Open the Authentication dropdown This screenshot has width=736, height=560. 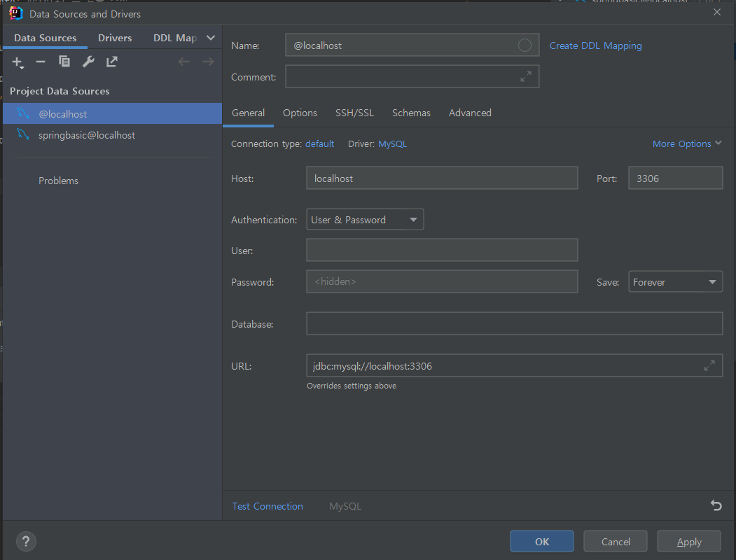pyautogui.click(x=365, y=220)
